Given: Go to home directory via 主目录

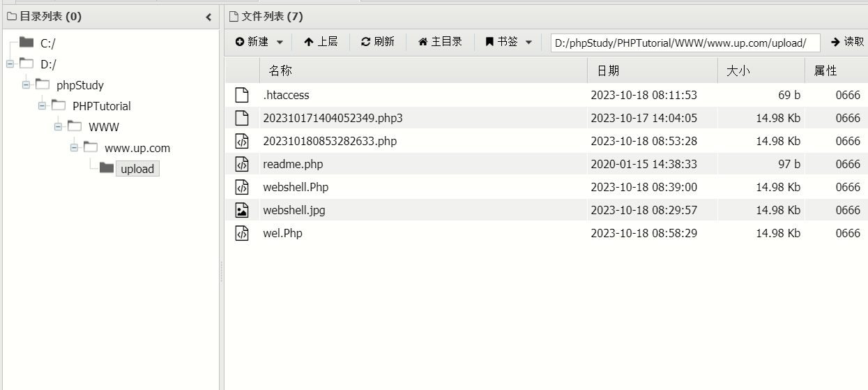Looking at the screenshot, I should pos(440,42).
